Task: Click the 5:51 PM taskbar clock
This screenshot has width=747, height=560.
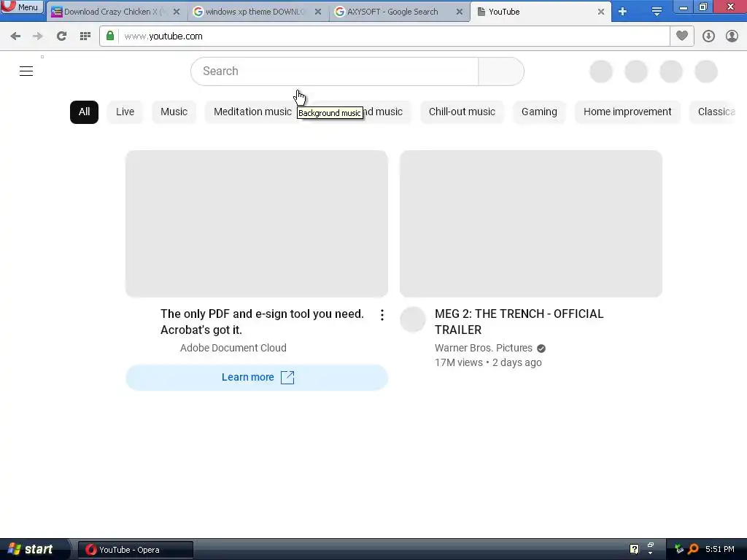Action: [x=720, y=550]
